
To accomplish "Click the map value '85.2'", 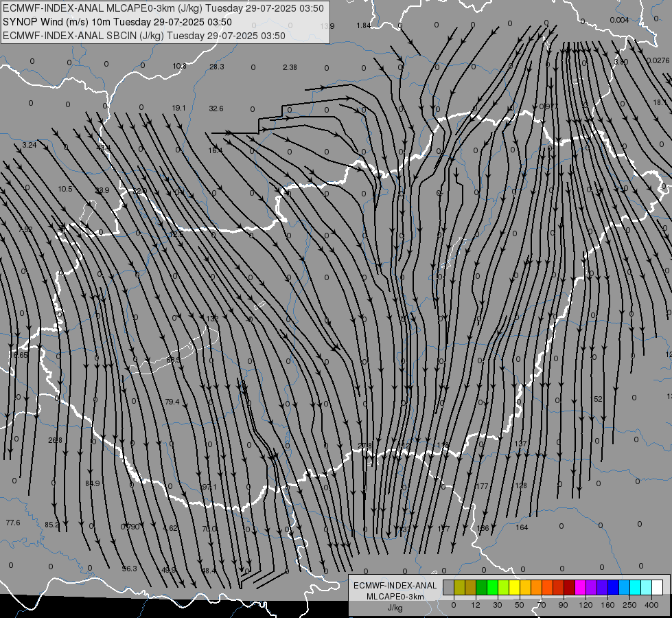I will point(52,525).
